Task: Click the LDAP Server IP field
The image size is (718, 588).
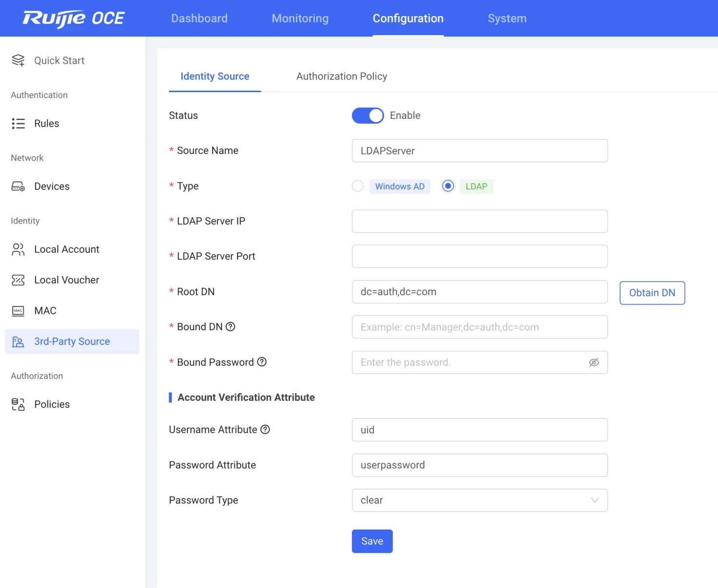Action: click(479, 221)
